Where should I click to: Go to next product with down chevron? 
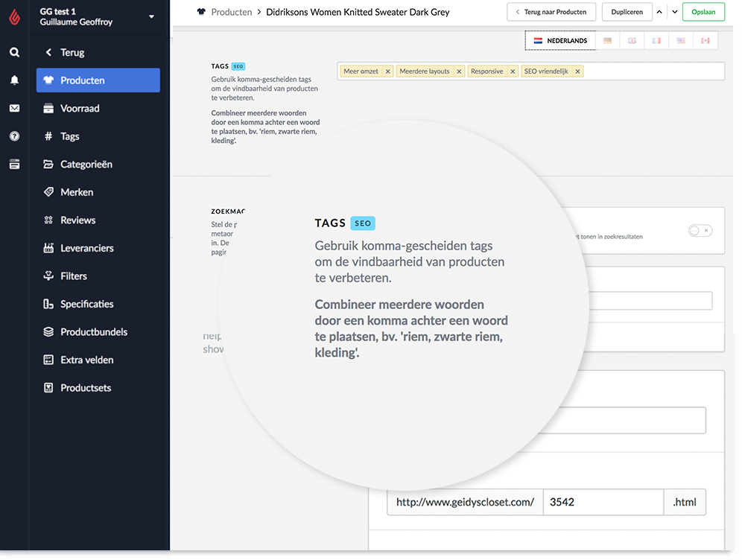coord(675,12)
